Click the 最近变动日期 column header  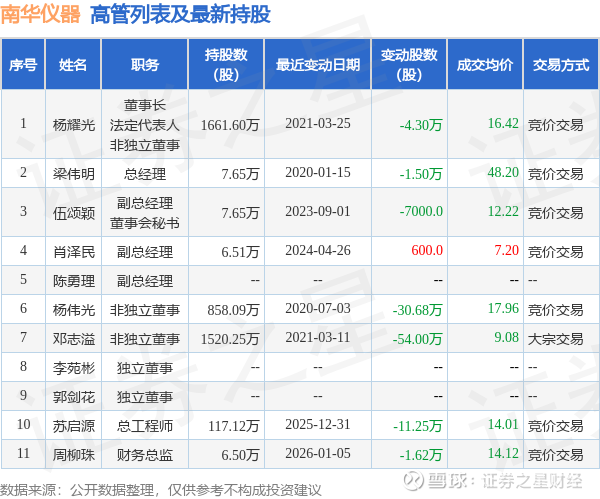318,64
